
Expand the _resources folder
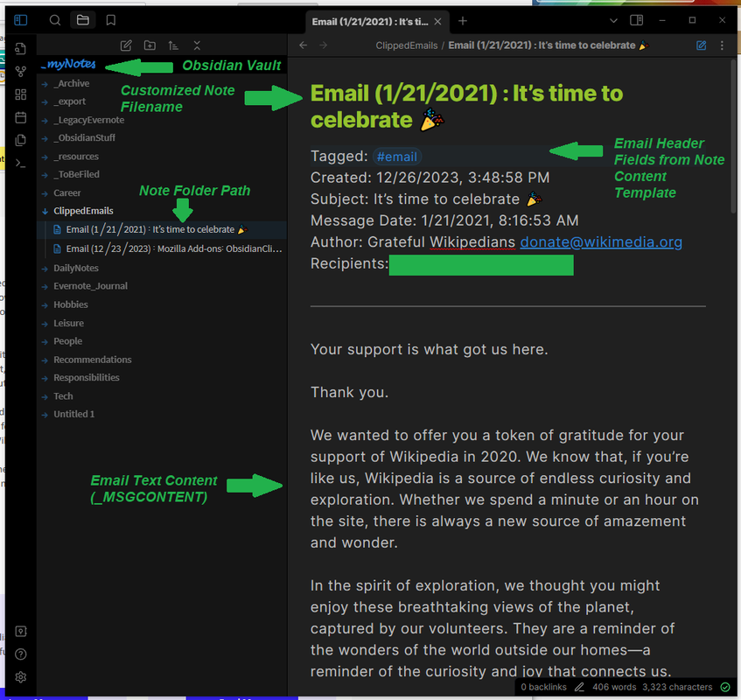76,157
